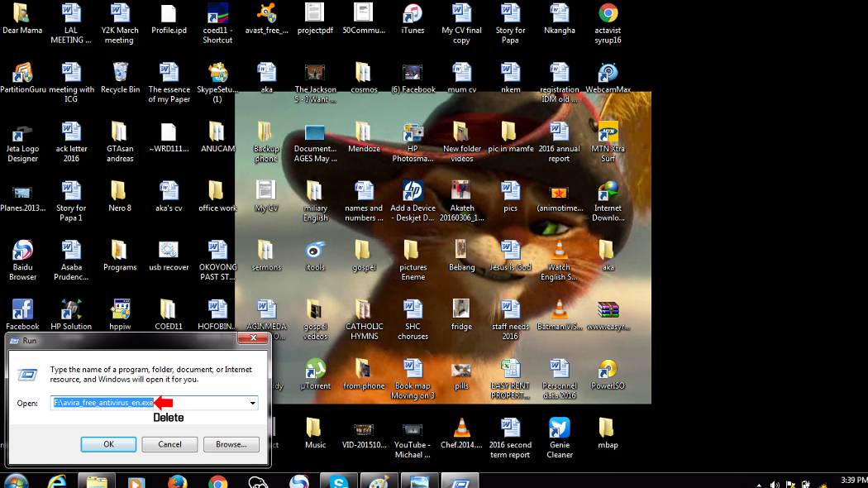The height and width of the screenshot is (488, 868).
Task: Select the Batman VLC media file
Action: tap(559, 314)
